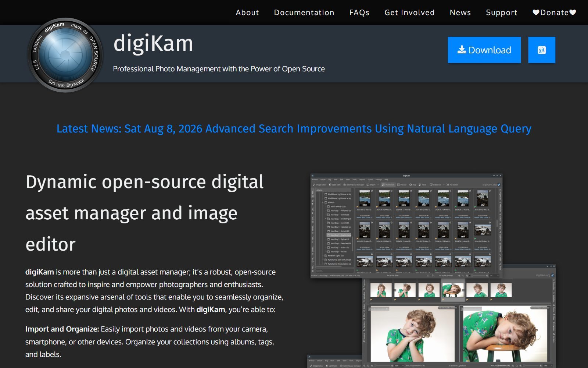Click the blue Download button
The height and width of the screenshot is (368, 588).
(484, 50)
